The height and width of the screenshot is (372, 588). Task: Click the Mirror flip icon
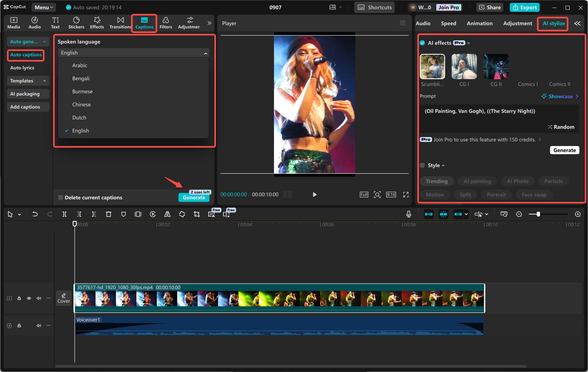pos(167,214)
